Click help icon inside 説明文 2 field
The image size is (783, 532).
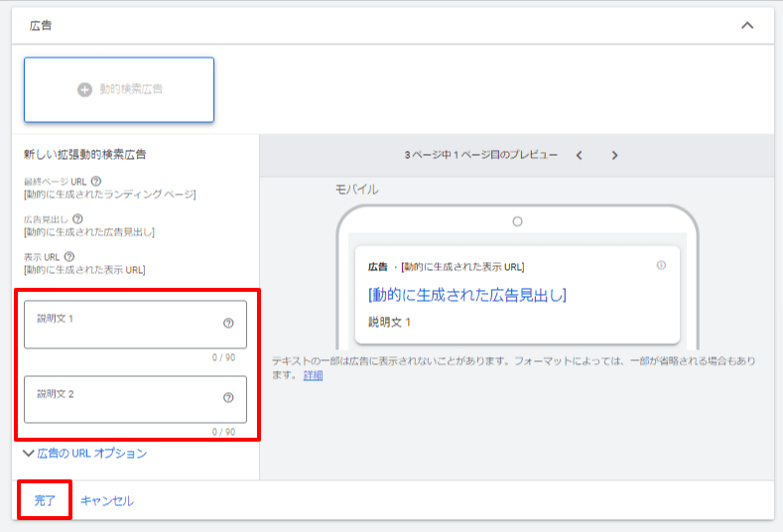[228, 398]
